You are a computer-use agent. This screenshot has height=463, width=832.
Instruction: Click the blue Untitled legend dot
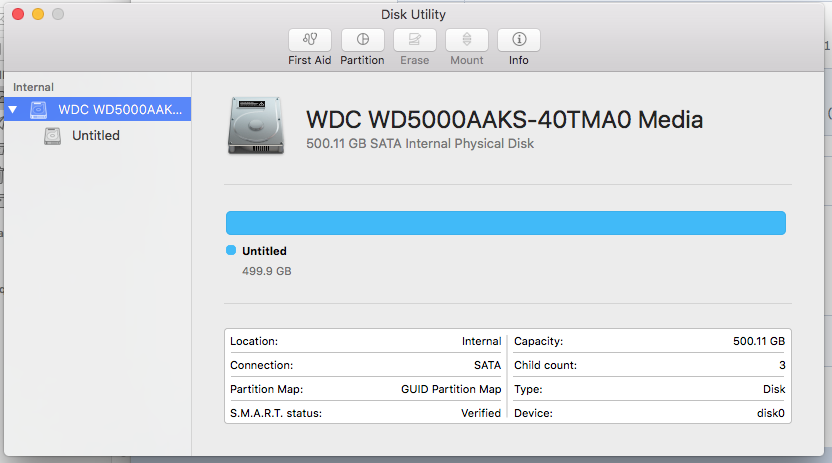pyautogui.click(x=231, y=250)
